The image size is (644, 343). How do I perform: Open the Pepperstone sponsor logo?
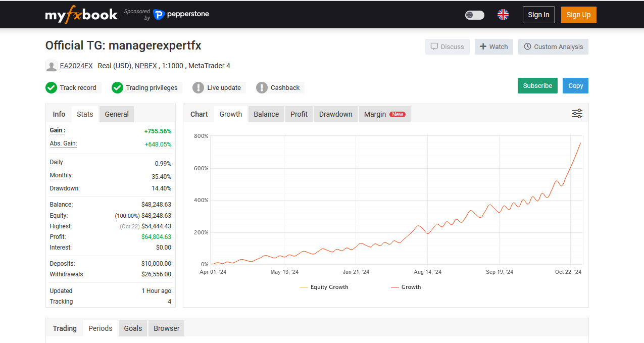click(x=181, y=15)
